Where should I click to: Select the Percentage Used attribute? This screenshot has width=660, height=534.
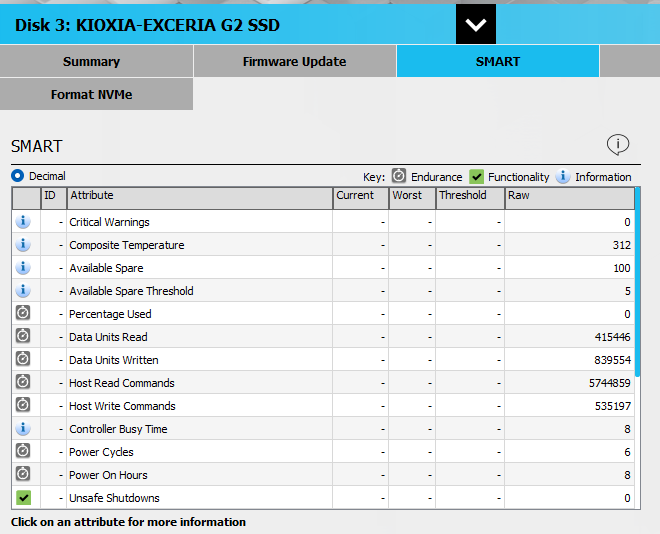click(x=110, y=314)
